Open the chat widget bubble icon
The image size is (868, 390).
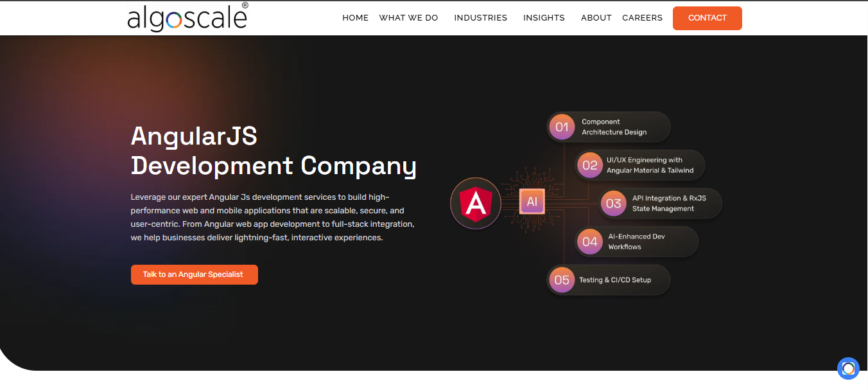pos(848,368)
